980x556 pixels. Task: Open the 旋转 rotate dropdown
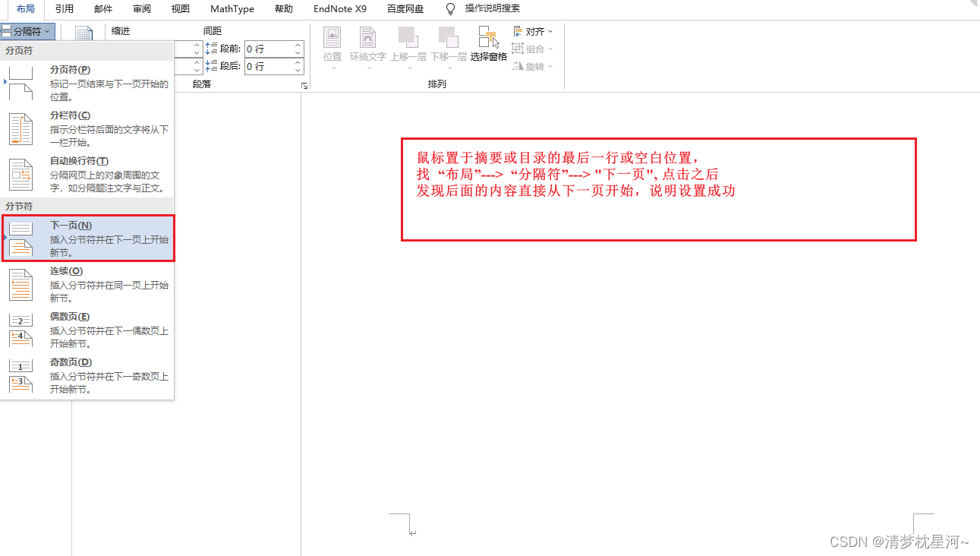[534, 67]
